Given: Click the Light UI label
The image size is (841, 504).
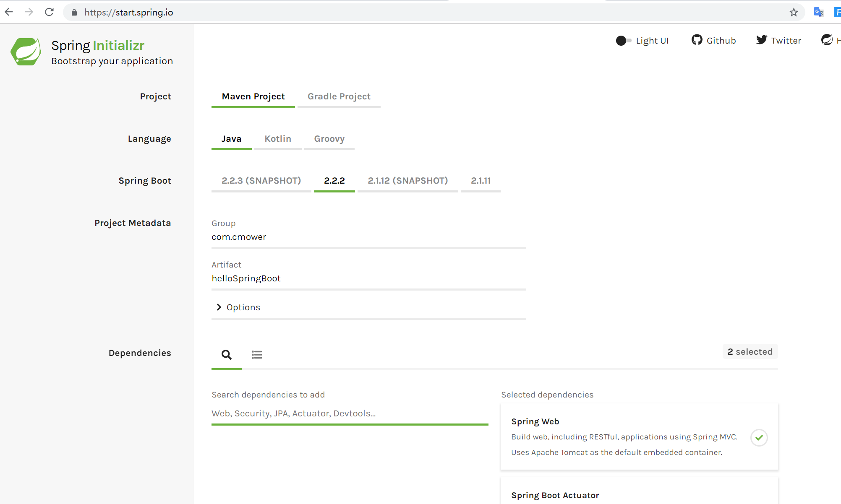Looking at the screenshot, I should pyautogui.click(x=652, y=41).
